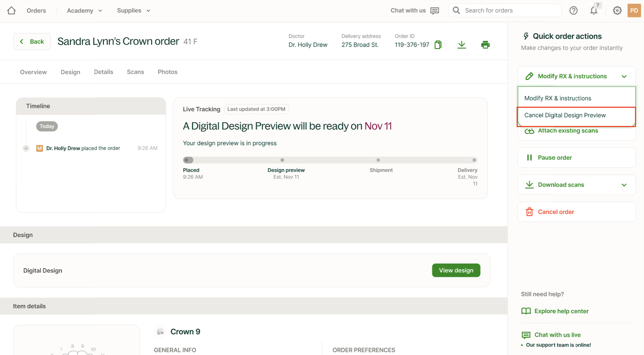Click the home icon in top navigation
The height and width of the screenshot is (355, 644).
click(11, 11)
